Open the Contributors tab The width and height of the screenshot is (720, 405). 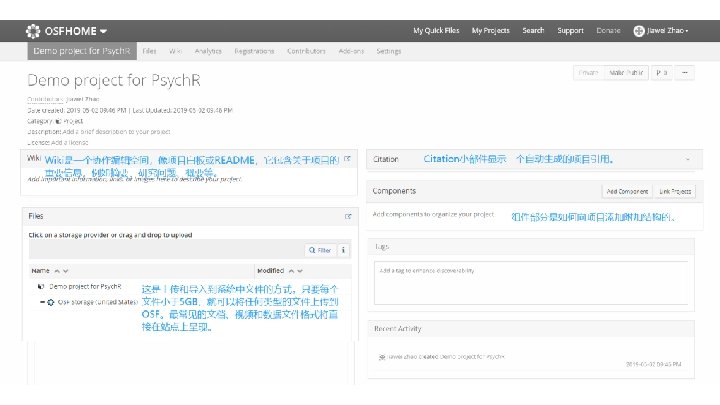306,51
